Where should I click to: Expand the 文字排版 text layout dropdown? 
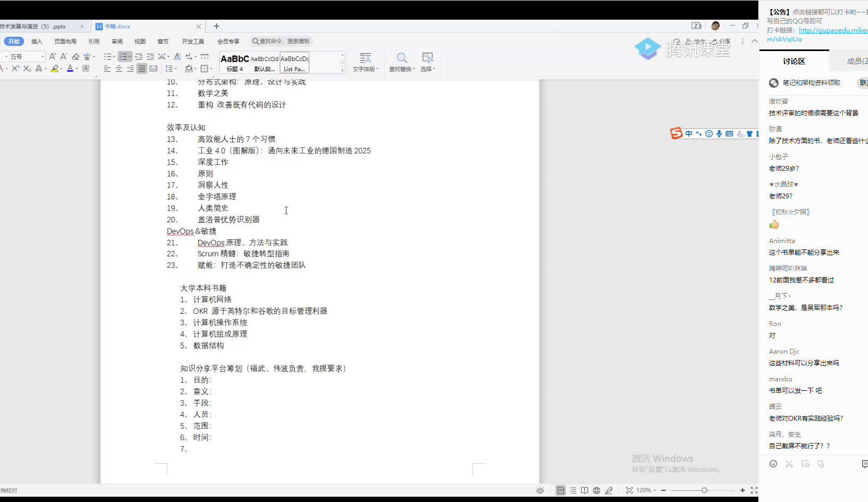point(365,62)
